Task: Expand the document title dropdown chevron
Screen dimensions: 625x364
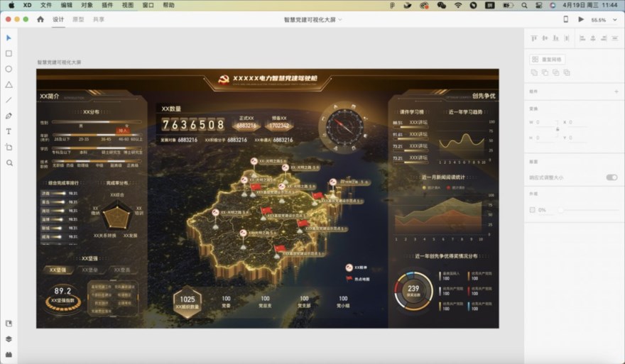Action: [x=340, y=20]
